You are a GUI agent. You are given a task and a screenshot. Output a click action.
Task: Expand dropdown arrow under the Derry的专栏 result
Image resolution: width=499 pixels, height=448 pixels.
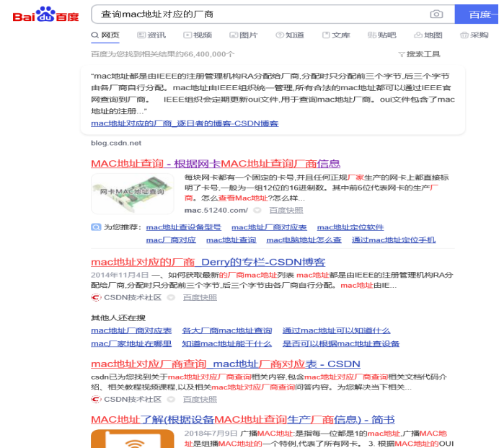tap(171, 297)
